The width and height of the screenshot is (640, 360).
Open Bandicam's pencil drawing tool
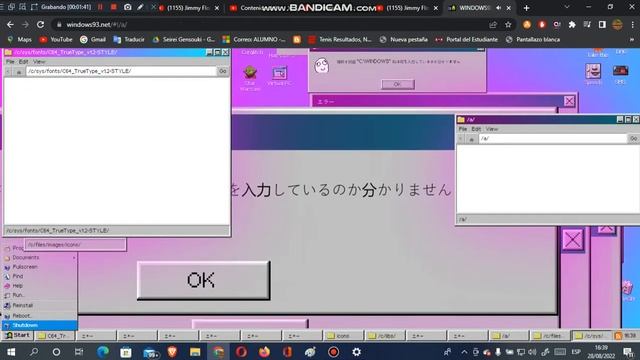[x=140, y=7]
